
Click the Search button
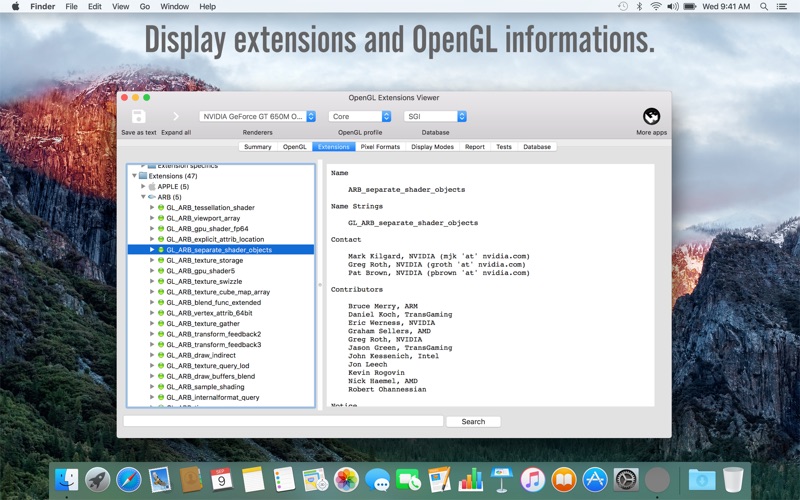click(x=473, y=421)
